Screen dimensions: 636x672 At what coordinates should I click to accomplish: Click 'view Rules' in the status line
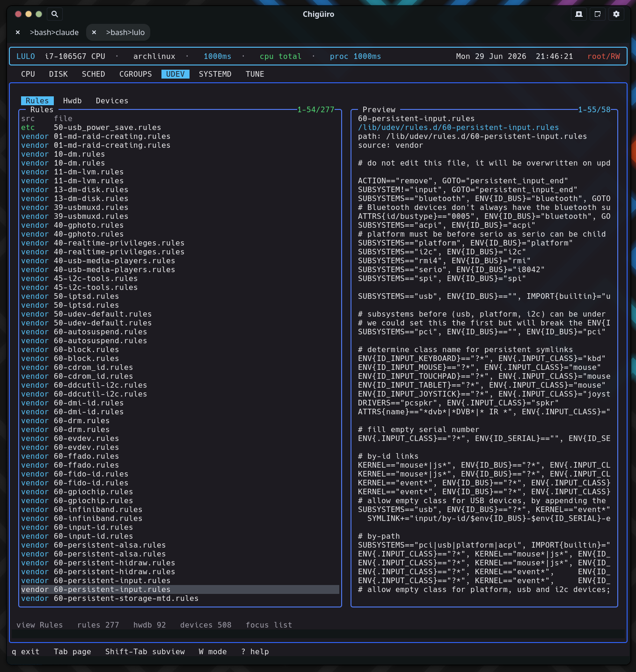click(40, 625)
